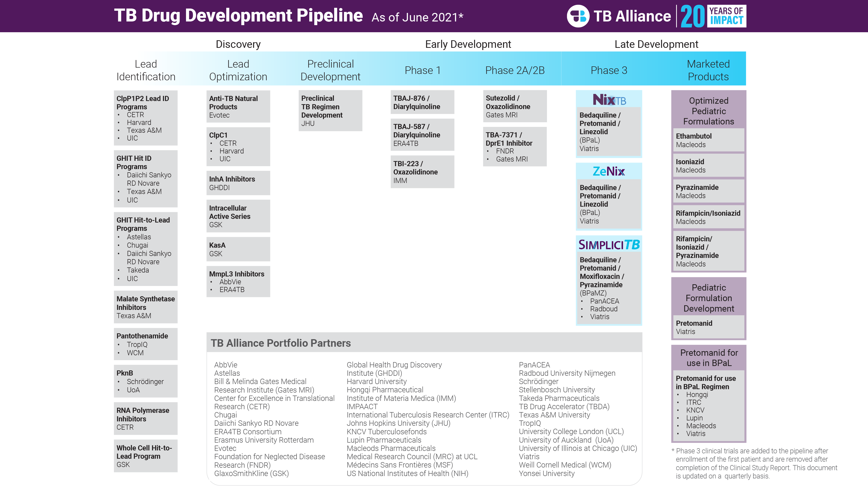Click the Pretomanid Viatris card
The image size is (868, 488).
[x=709, y=327]
